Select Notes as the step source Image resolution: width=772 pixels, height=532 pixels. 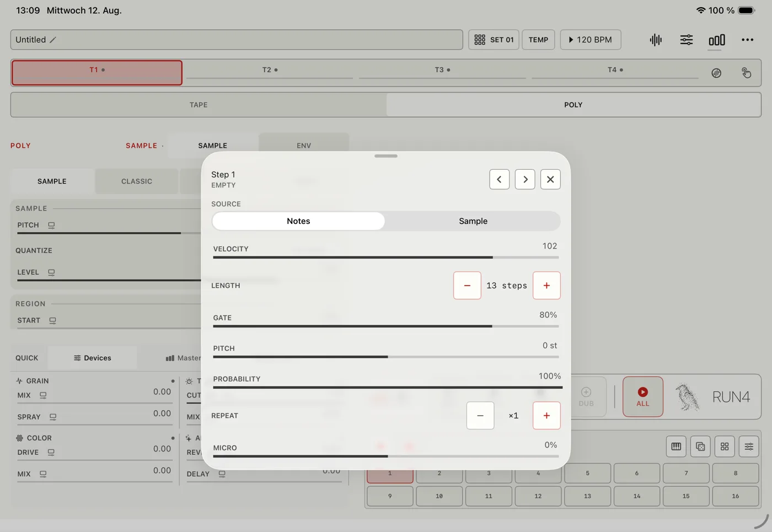point(298,221)
